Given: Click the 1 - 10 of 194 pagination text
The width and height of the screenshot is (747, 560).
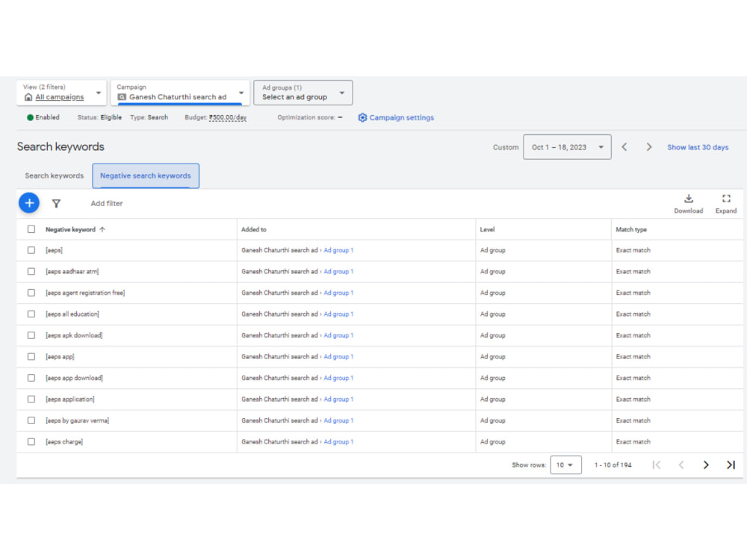Looking at the screenshot, I should tap(613, 464).
